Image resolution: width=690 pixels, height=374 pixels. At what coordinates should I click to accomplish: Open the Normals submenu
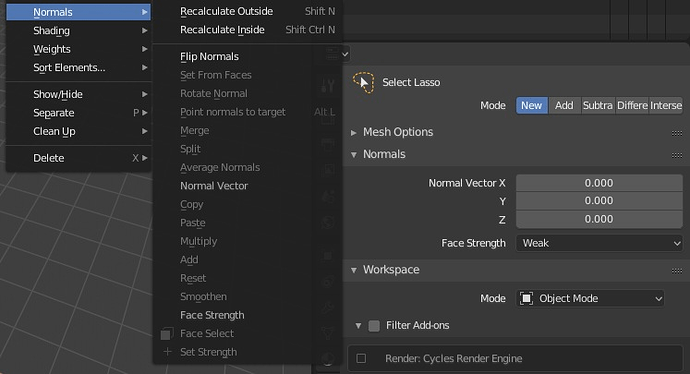(x=78, y=12)
